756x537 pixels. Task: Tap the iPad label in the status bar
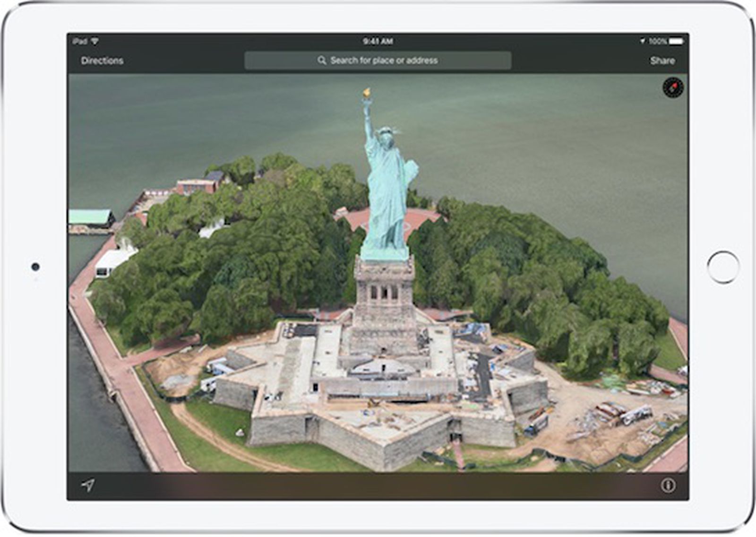point(80,42)
